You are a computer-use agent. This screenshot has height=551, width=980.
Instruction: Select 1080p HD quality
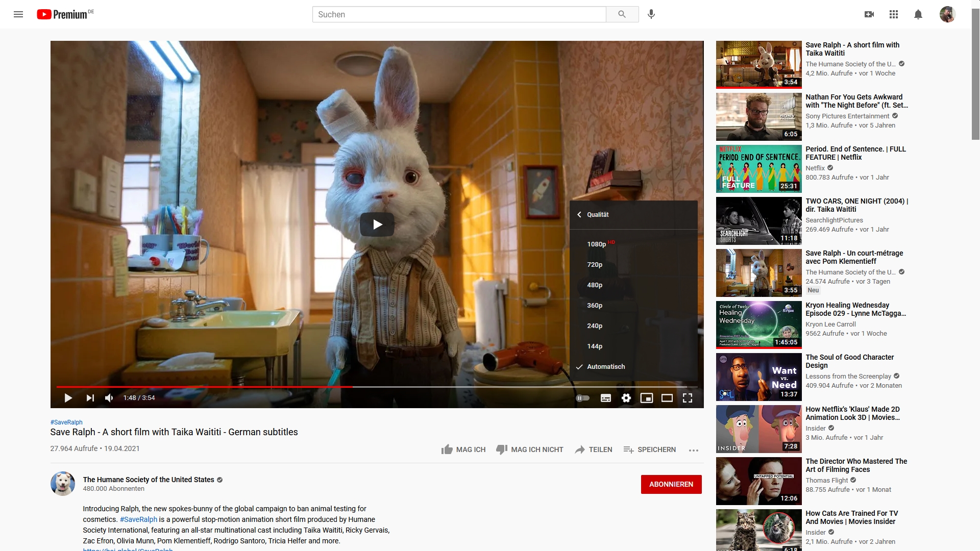tap(596, 244)
